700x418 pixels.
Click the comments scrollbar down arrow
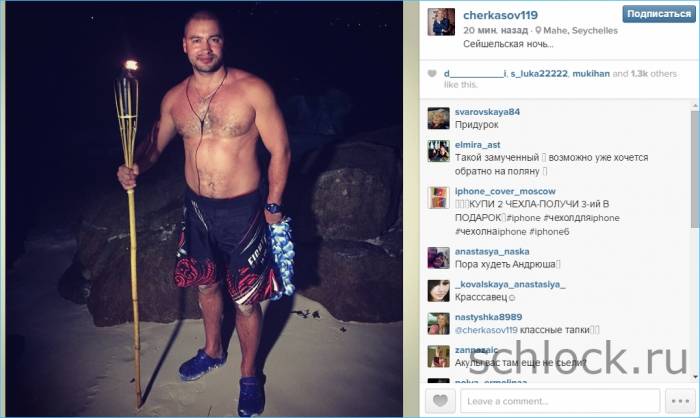pos(695,377)
